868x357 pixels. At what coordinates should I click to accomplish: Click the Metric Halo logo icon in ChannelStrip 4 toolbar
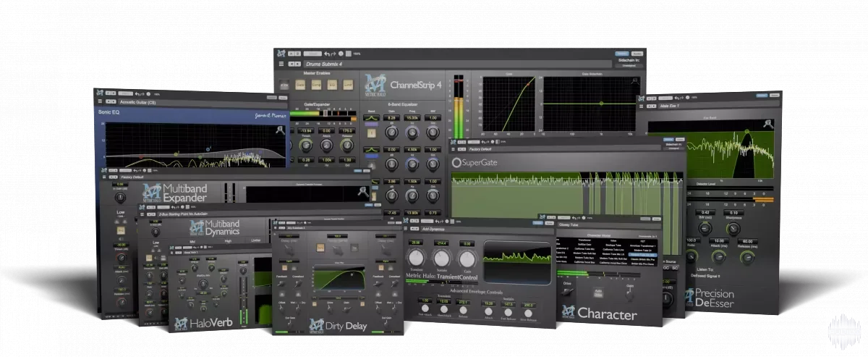tap(281, 53)
